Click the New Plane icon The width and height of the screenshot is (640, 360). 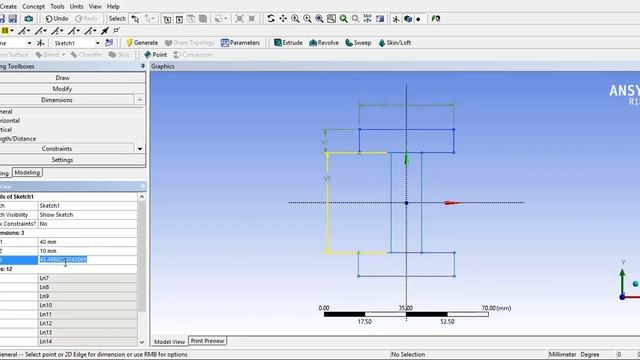click(40, 43)
